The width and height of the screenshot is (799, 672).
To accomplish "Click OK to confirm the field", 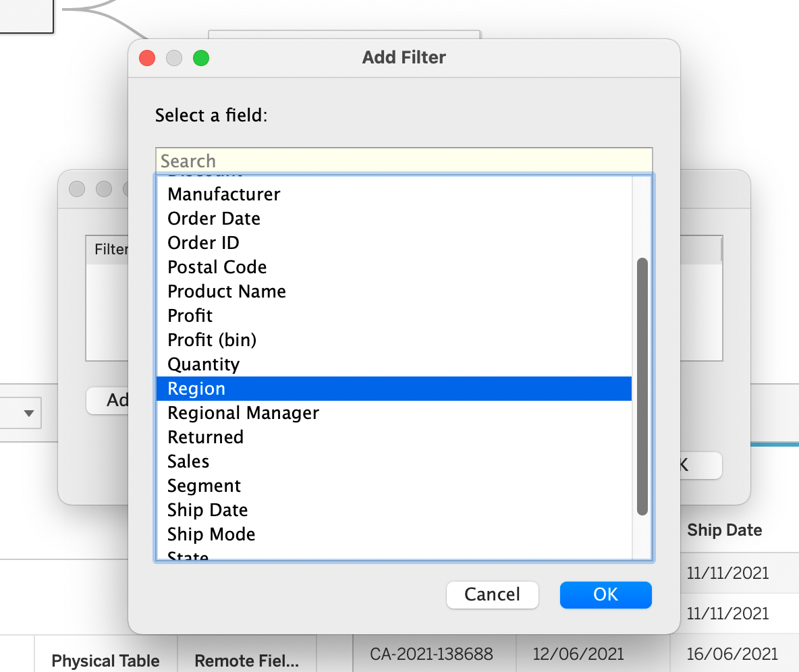I will coord(605,594).
